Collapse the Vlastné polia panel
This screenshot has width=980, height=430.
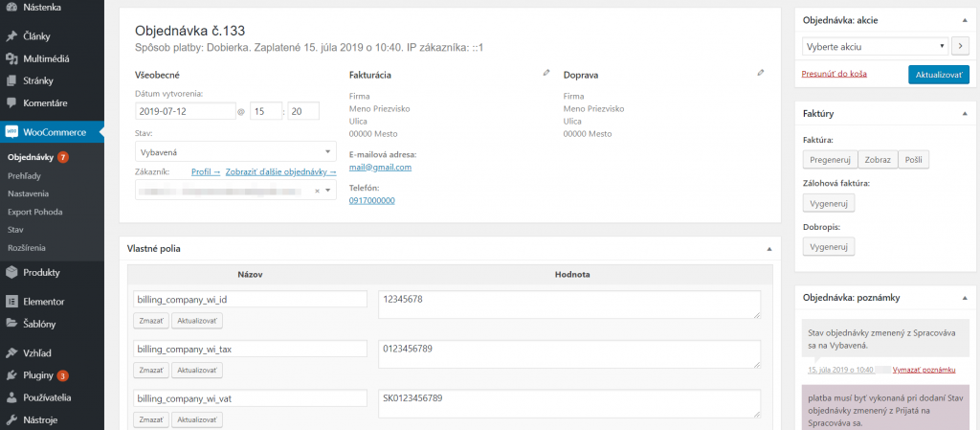pyautogui.click(x=769, y=249)
